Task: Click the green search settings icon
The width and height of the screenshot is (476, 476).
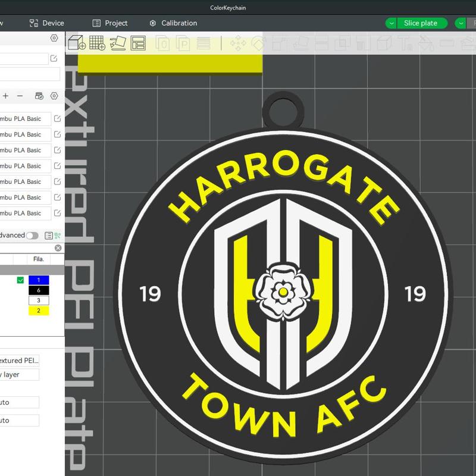Action: [57, 236]
